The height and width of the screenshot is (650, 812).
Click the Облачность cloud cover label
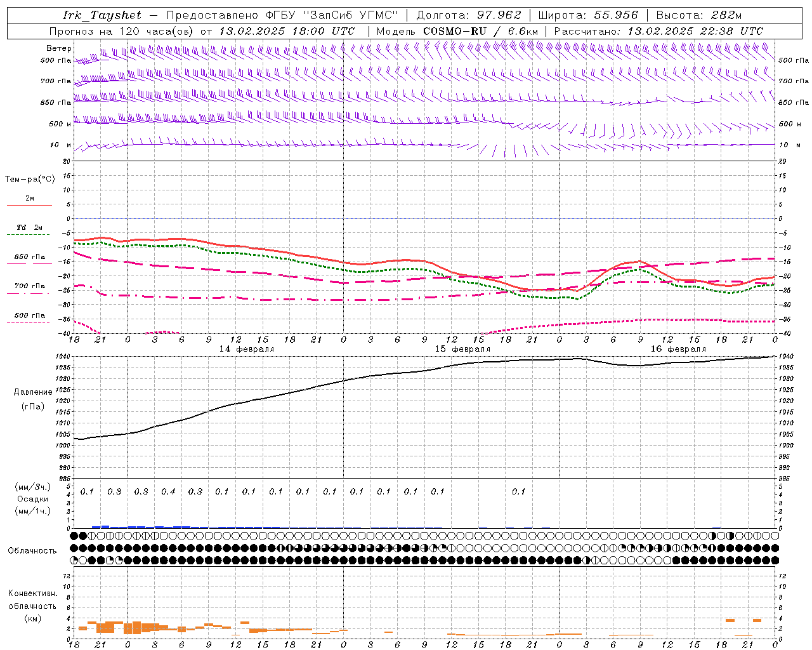point(32,551)
